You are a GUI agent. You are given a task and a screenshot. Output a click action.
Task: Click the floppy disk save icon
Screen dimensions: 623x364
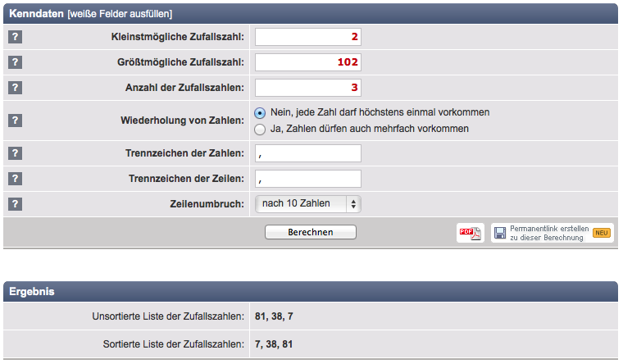(500, 233)
